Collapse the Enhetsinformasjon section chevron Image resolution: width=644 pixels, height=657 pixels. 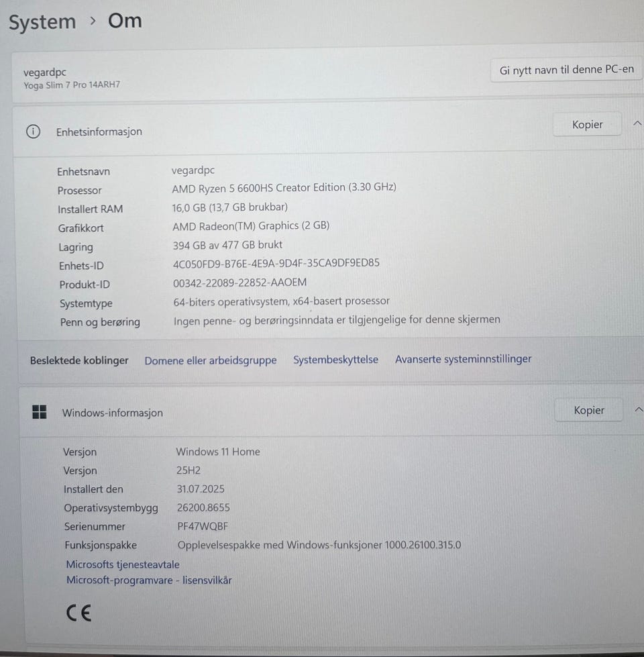[x=637, y=123]
